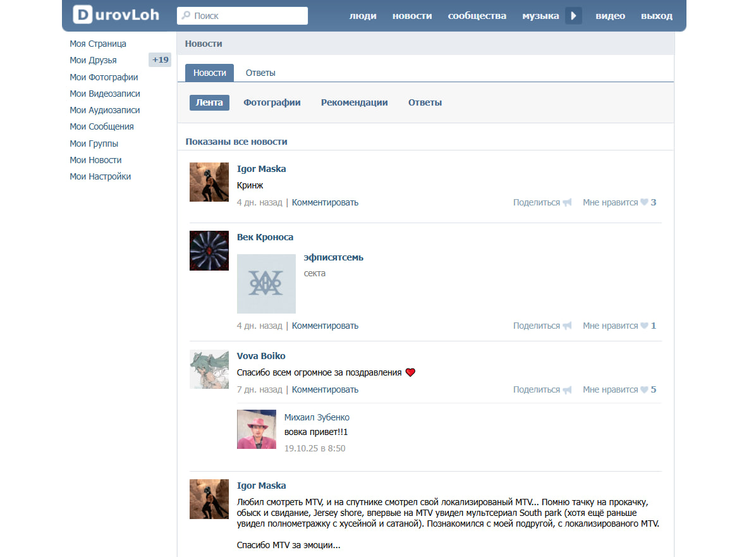756x557 pixels.
Task: Click the DurovLoh logo
Action: click(116, 15)
